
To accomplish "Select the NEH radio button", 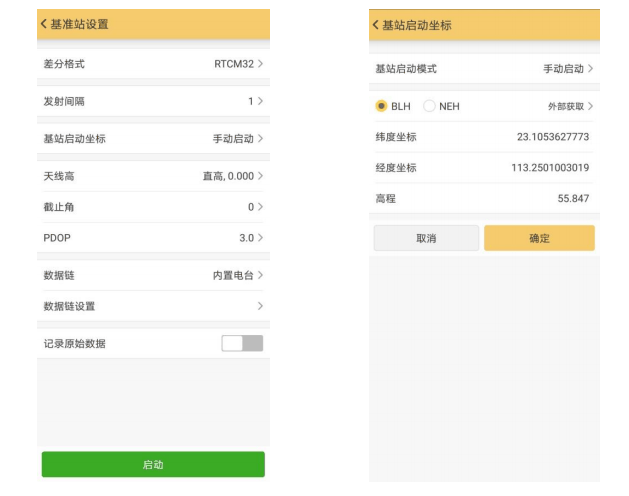I will (x=430, y=106).
